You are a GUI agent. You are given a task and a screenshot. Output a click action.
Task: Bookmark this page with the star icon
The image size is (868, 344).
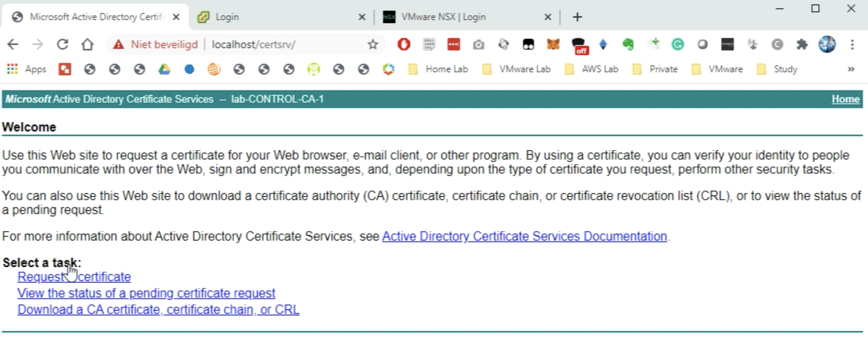tap(373, 44)
